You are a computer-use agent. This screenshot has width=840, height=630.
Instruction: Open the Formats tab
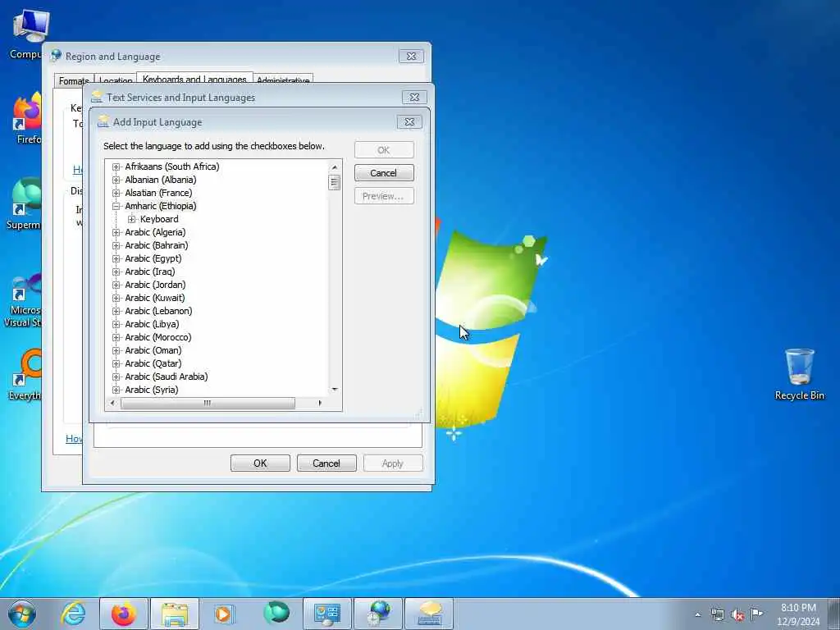coord(74,81)
